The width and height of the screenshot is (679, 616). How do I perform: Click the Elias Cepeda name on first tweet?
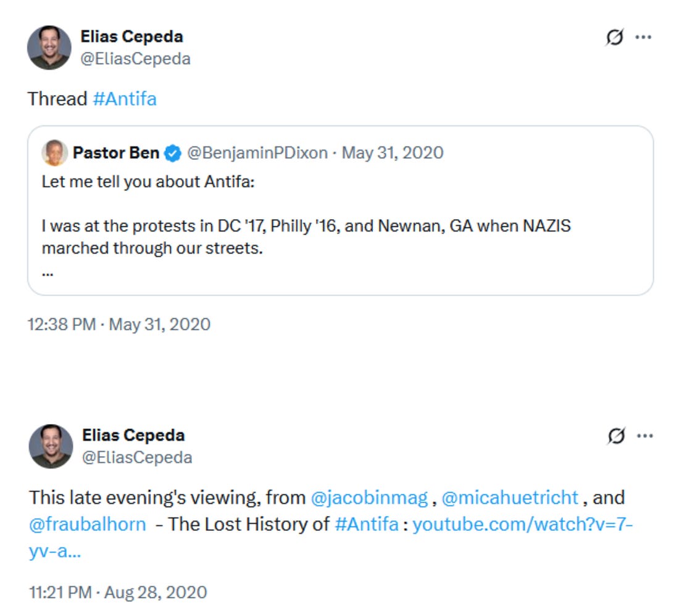tap(131, 36)
